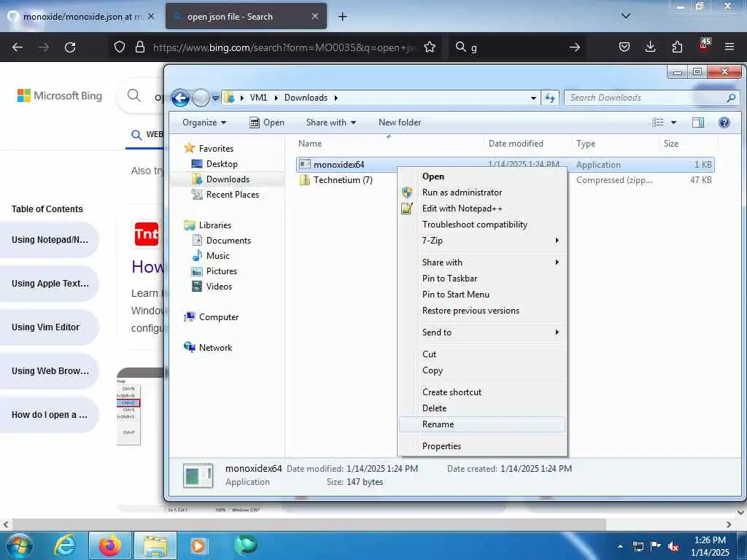747x560 pixels.
Task: Create a New folder from toolbar
Action: point(400,122)
